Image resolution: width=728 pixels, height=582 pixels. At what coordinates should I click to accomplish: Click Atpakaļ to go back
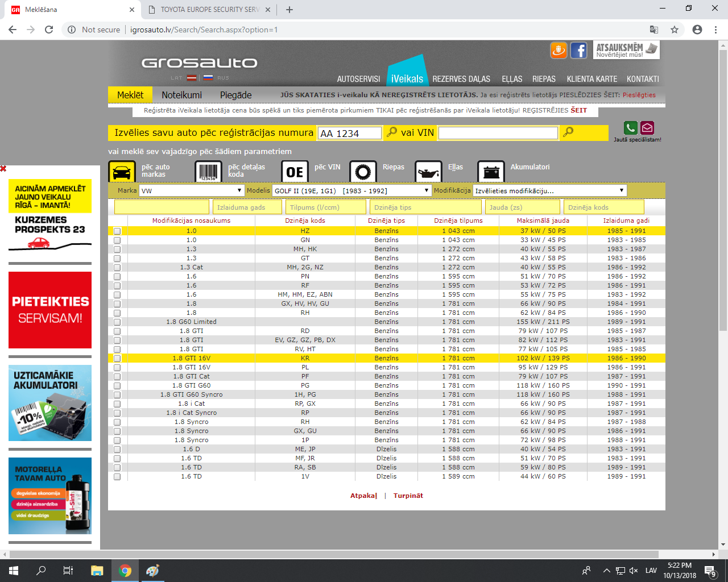click(x=363, y=496)
